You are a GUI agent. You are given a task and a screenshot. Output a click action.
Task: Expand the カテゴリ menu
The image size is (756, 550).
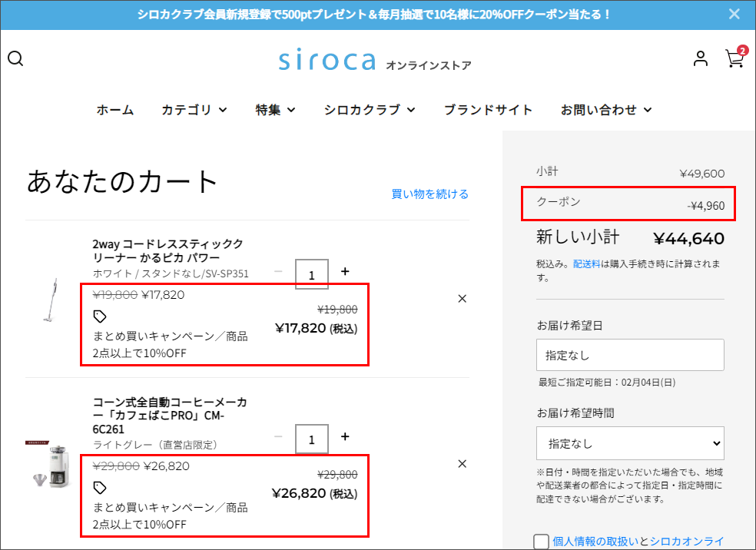click(194, 110)
